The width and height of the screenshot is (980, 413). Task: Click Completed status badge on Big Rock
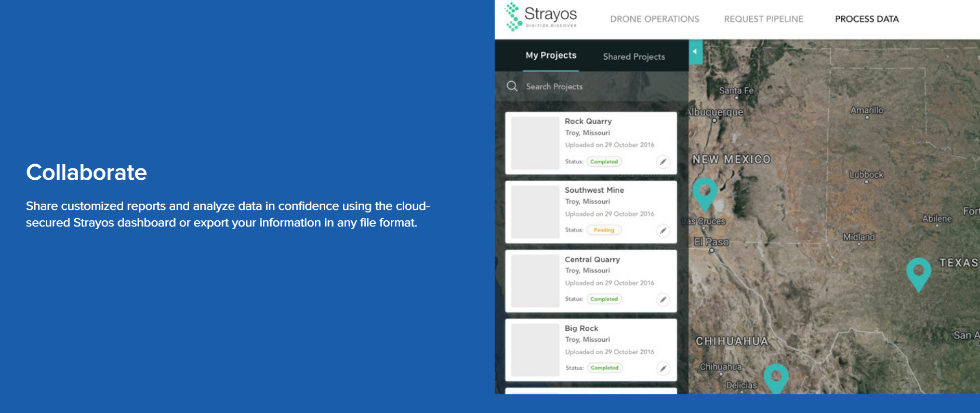pos(604,368)
